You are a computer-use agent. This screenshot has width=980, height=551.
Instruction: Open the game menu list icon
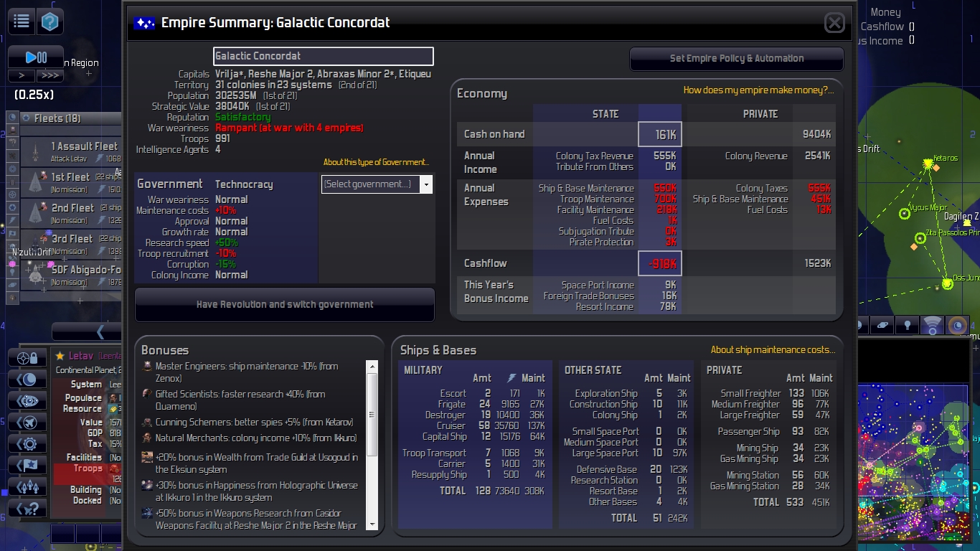coord(22,22)
